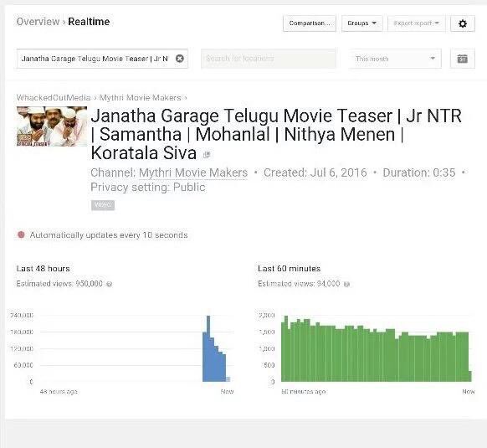This screenshot has height=448, width=487.
Task: Click the Realtime breadcrumb label
Action: 89,22
